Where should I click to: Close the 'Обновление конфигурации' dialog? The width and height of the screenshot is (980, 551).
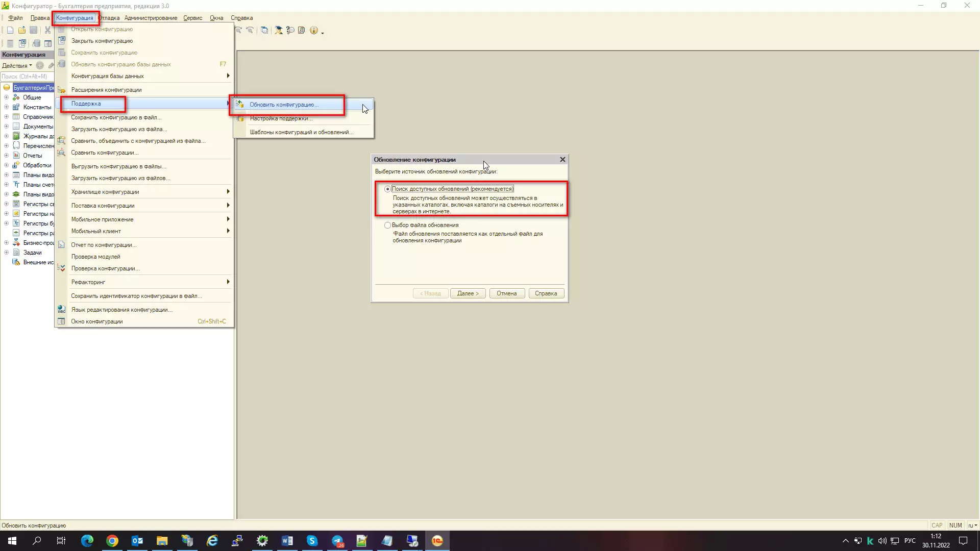tap(562, 160)
